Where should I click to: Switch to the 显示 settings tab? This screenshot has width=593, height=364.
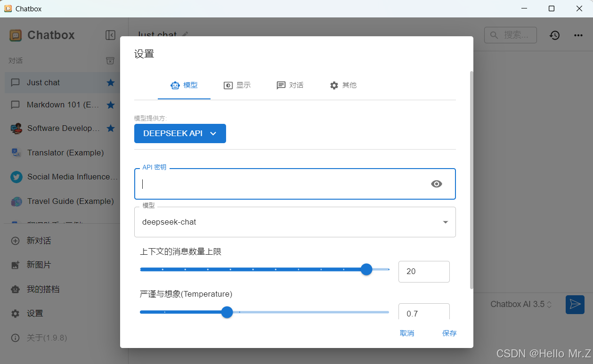[x=237, y=85]
